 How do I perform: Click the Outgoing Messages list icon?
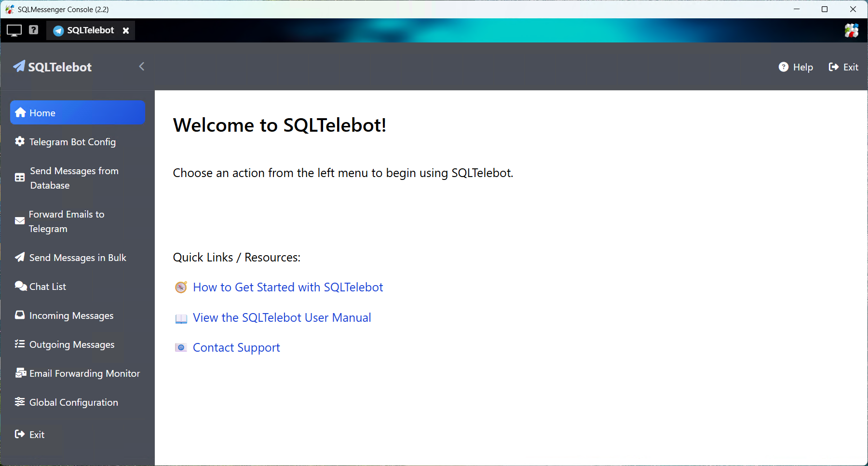[20, 344]
